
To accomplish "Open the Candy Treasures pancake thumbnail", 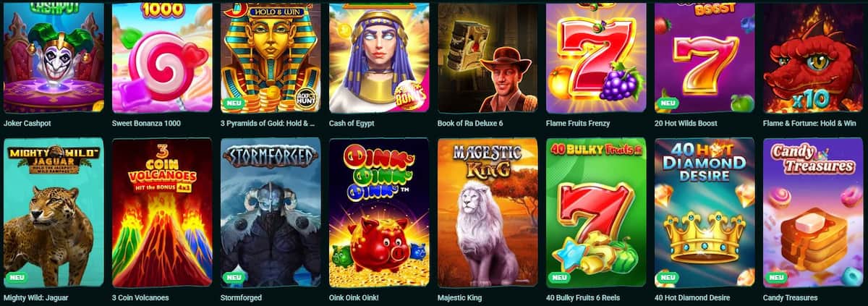I will [x=813, y=212].
